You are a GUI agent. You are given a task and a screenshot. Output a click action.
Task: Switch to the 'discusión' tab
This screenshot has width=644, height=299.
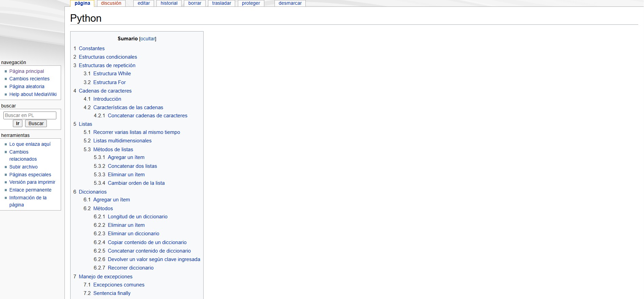tap(111, 3)
